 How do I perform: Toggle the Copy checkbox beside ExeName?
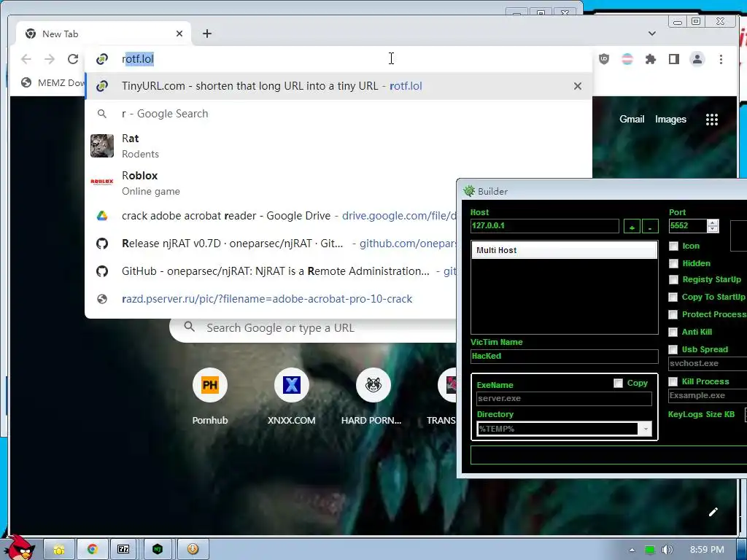click(x=619, y=384)
